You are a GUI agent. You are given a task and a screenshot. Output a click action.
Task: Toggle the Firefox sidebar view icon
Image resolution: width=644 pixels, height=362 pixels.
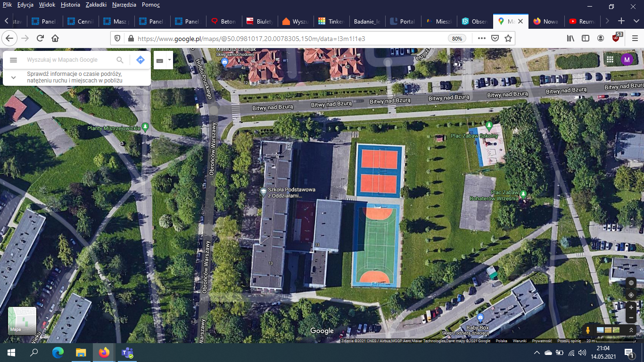coord(586,38)
